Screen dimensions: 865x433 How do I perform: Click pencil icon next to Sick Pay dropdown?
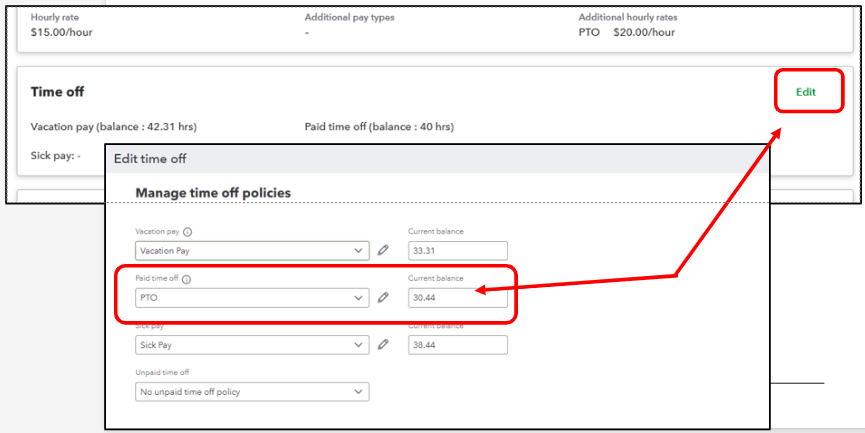click(383, 345)
